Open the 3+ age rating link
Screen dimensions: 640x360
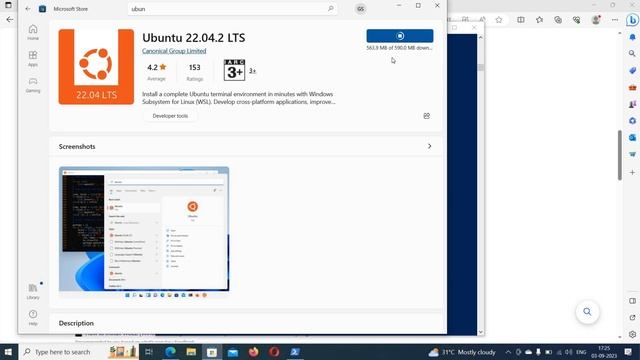click(x=252, y=71)
